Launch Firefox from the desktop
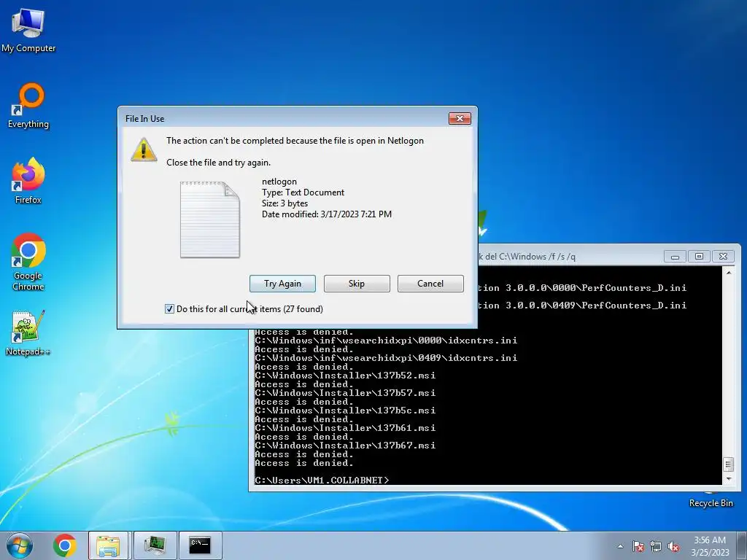Screen dimensions: 747x560 click(x=28, y=181)
